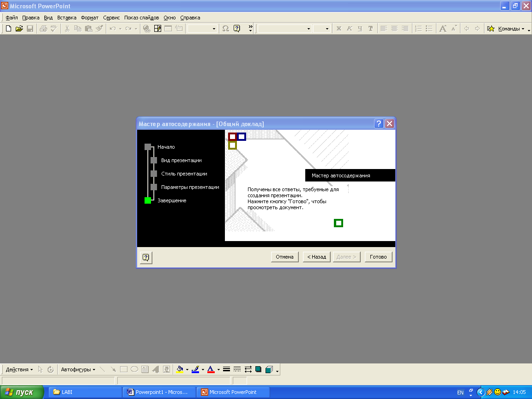Apply red font color A
Image resolution: width=532 pixels, height=399 pixels.
click(x=211, y=369)
